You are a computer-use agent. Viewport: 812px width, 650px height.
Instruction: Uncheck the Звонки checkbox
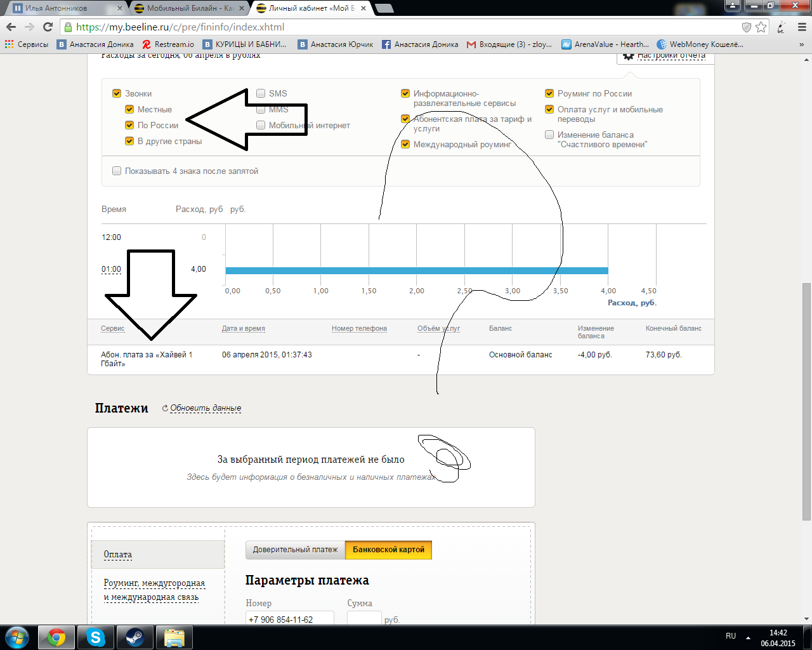coord(117,93)
